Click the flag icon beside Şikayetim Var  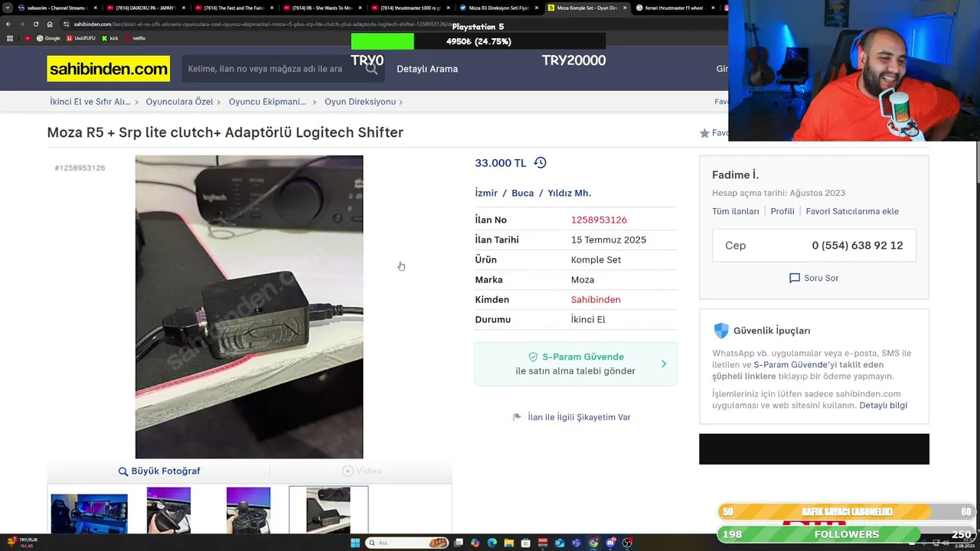point(517,417)
